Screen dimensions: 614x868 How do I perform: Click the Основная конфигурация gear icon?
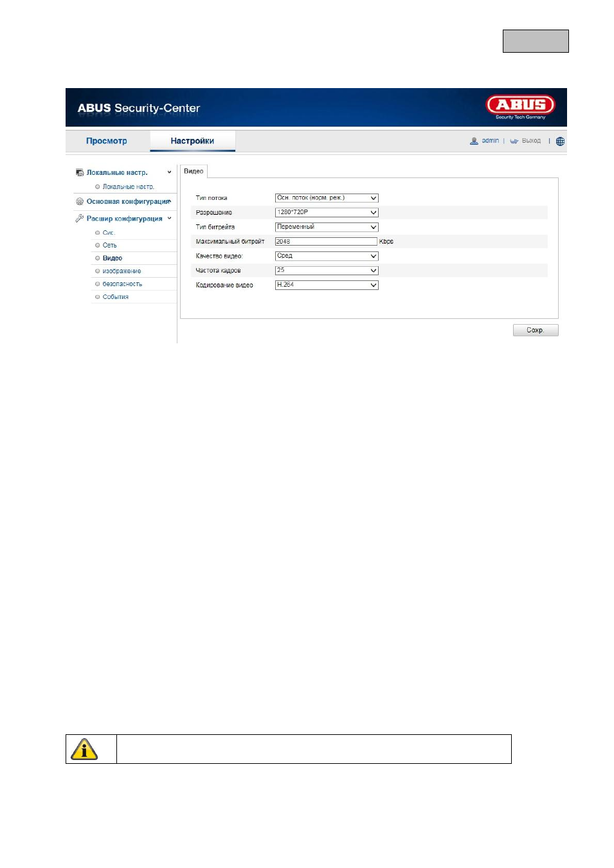coord(80,201)
